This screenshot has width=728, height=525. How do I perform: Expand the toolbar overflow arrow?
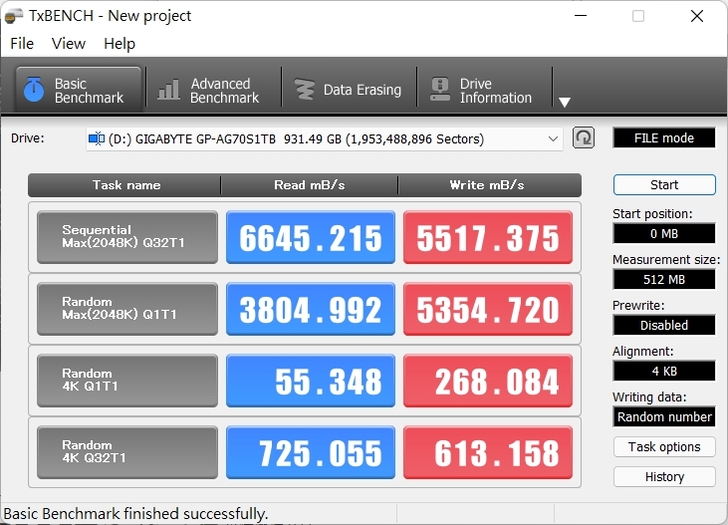[564, 102]
